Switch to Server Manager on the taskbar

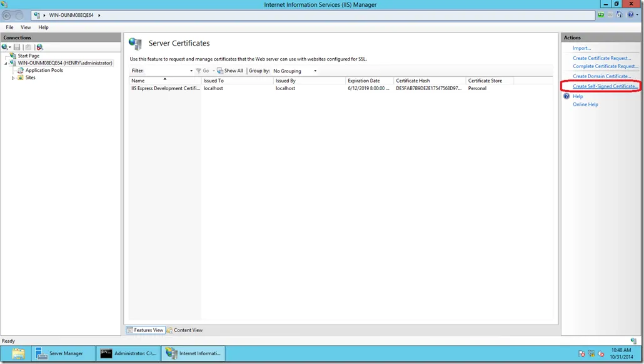click(64, 353)
